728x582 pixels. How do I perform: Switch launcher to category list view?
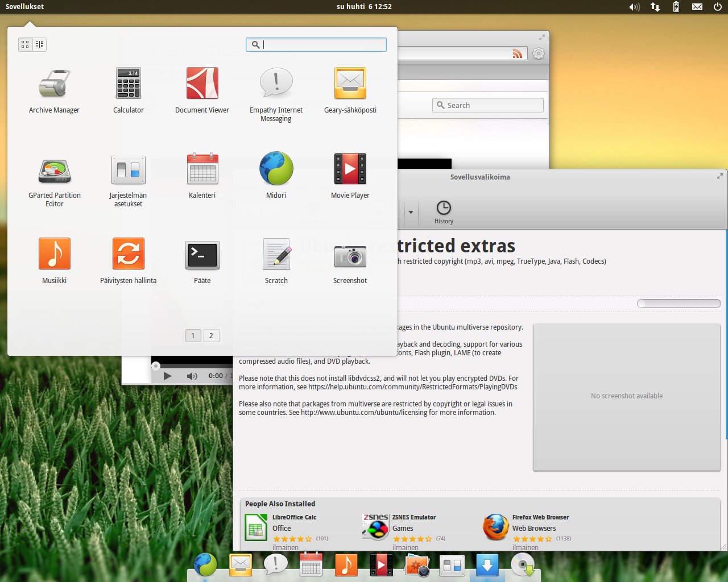(39, 44)
